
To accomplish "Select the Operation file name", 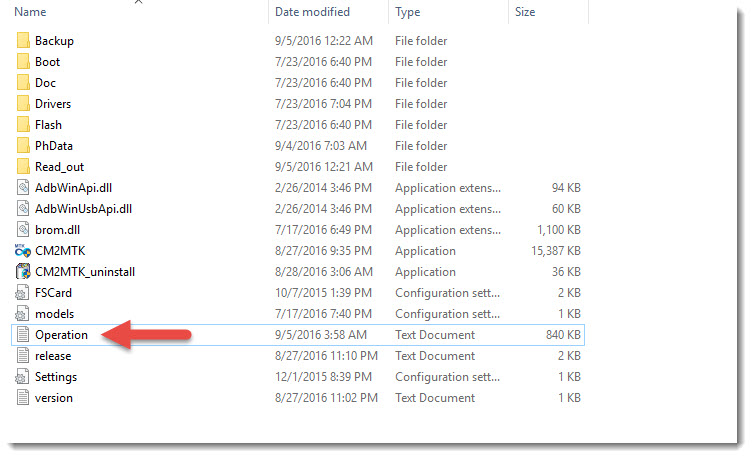I will (61, 335).
